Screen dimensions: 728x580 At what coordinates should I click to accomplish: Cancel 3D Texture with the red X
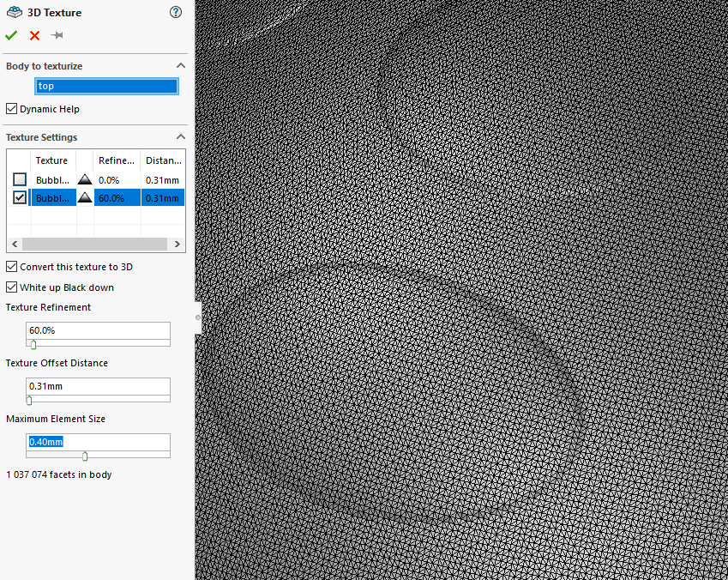pos(34,35)
